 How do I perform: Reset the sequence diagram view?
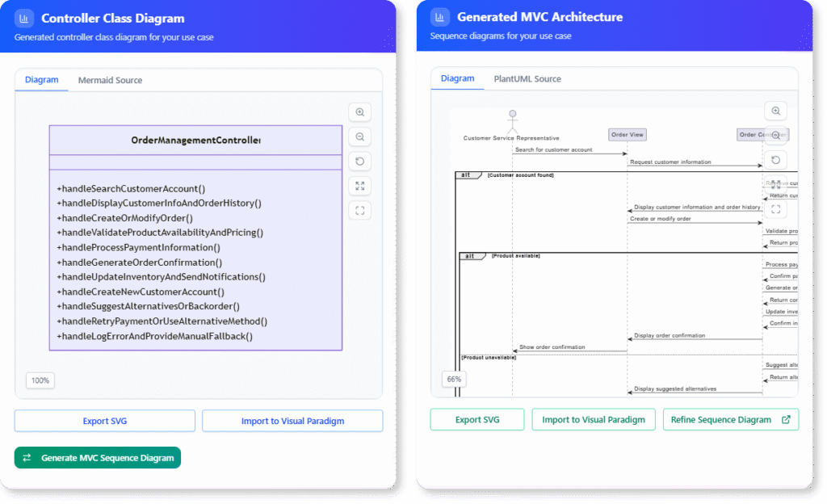[775, 159]
